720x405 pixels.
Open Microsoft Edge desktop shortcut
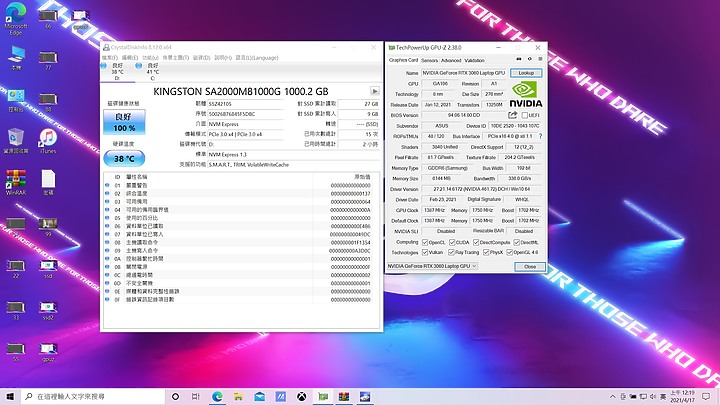[x=16, y=18]
